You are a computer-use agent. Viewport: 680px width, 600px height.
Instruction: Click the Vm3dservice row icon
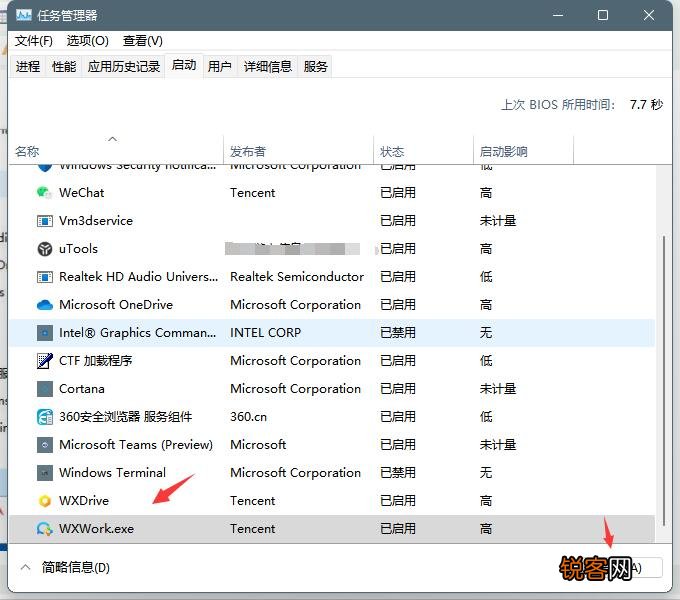pos(44,221)
